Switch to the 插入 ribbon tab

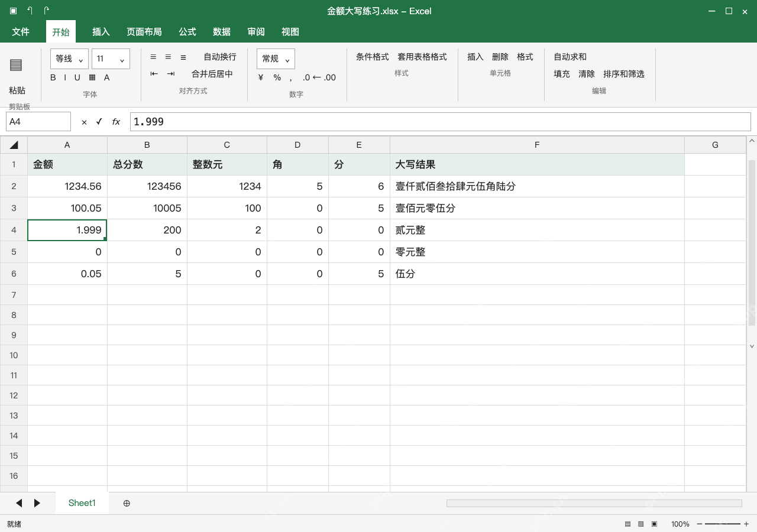101,32
